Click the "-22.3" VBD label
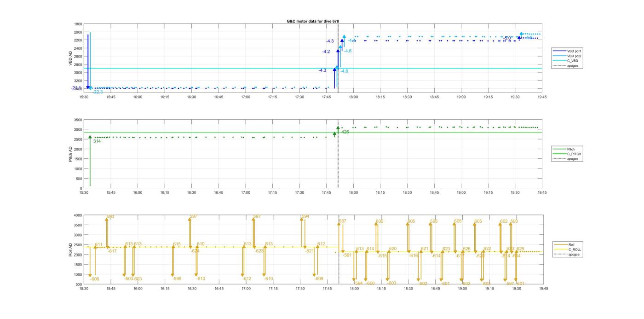Screen dimensions: 644x319 tap(98, 92)
